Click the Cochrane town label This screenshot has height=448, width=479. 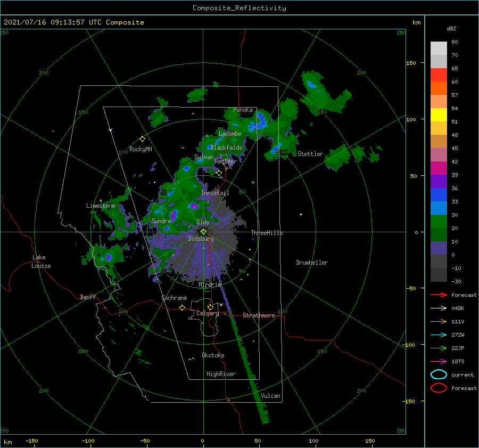(174, 298)
